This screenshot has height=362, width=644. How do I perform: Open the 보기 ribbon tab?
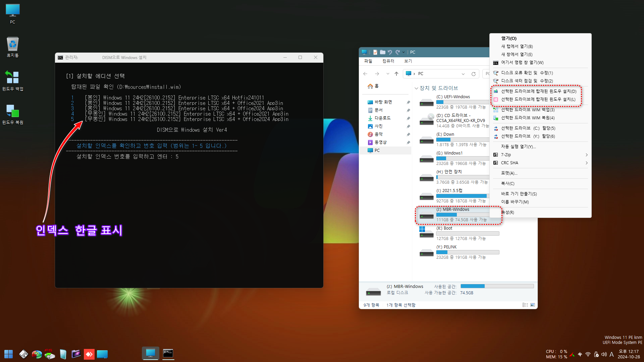tap(408, 61)
